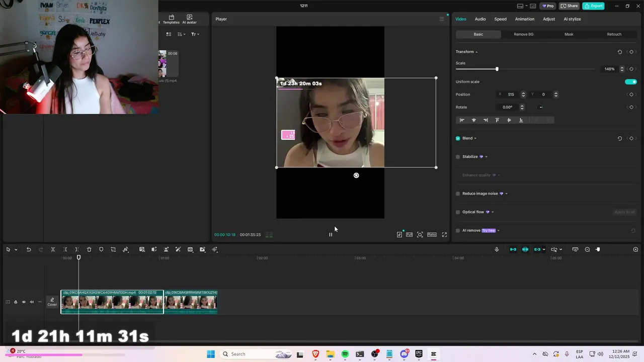The height and width of the screenshot is (362, 644).
Task: Adjust the Scale slider handle
Action: coord(497,69)
